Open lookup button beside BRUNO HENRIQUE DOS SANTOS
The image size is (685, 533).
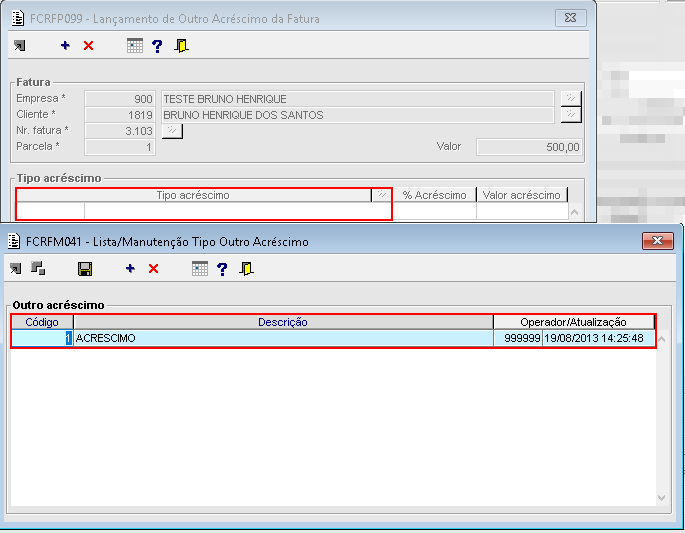point(571,115)
